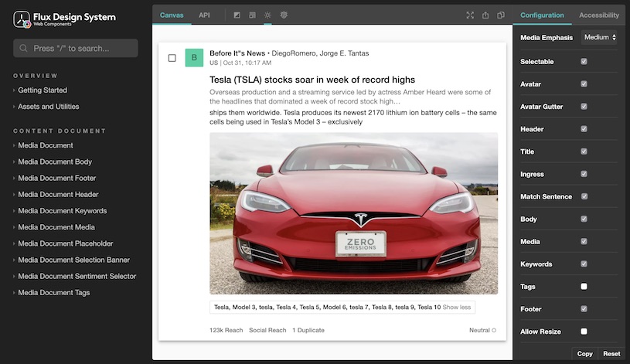
Task: Enable the Allow Resize checkbox
Action: click(x=584, y=332)
